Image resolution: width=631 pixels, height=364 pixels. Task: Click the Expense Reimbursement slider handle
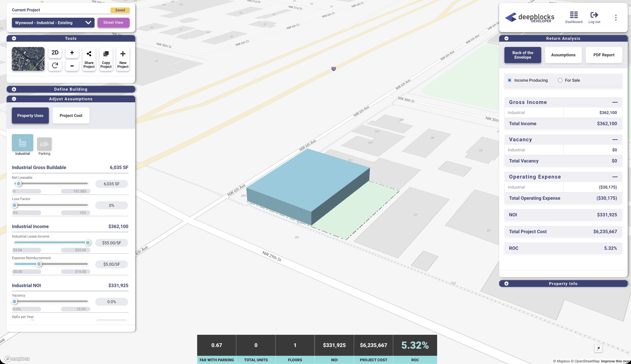[39, 264]
